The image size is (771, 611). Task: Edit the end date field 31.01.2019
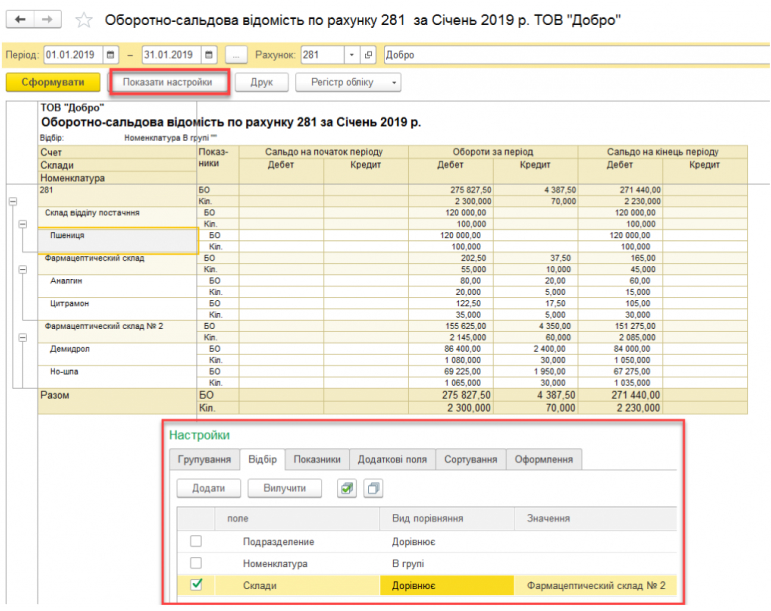[x=172, y=55]
